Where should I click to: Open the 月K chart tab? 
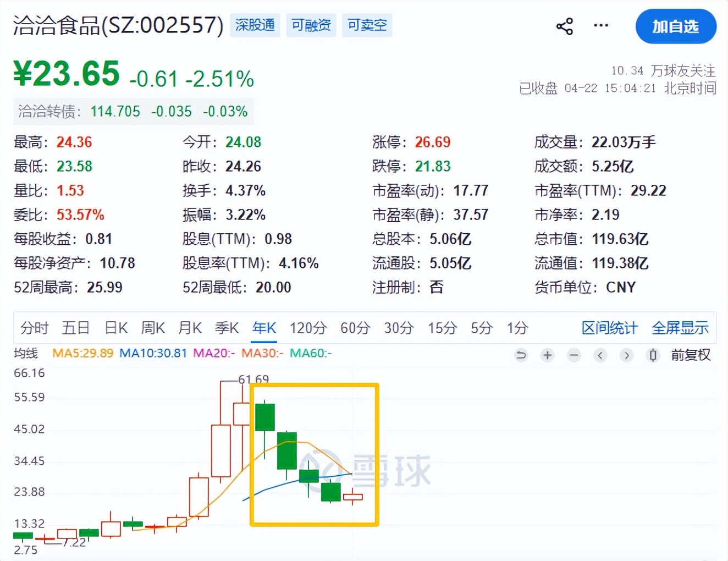(x=190, y=328)
